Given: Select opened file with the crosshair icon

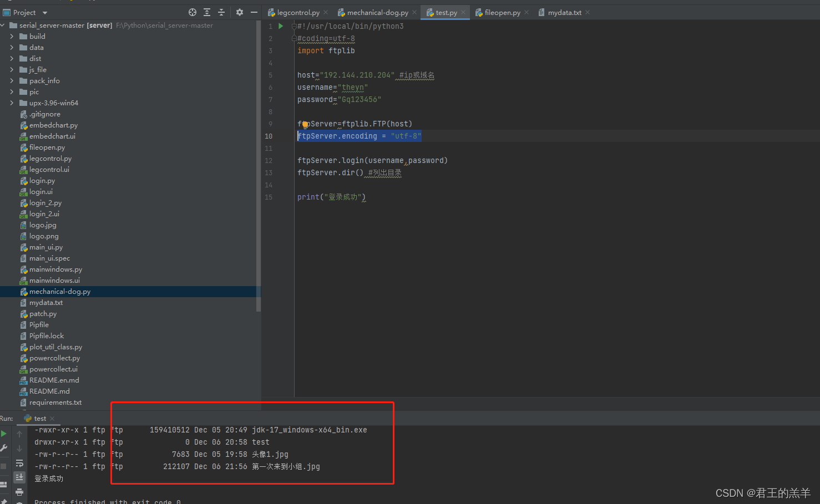Looking at the screenshot, I should [193, 12].
